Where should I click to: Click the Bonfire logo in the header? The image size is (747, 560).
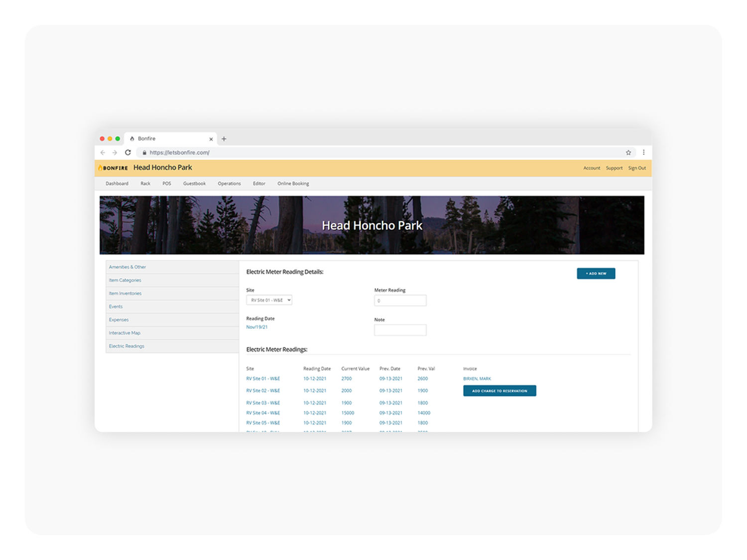(x=113, y=168)
